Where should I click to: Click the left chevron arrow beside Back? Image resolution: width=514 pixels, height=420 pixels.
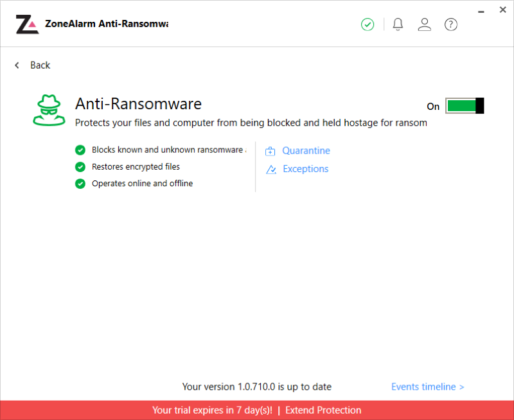[x=17, y=65]
